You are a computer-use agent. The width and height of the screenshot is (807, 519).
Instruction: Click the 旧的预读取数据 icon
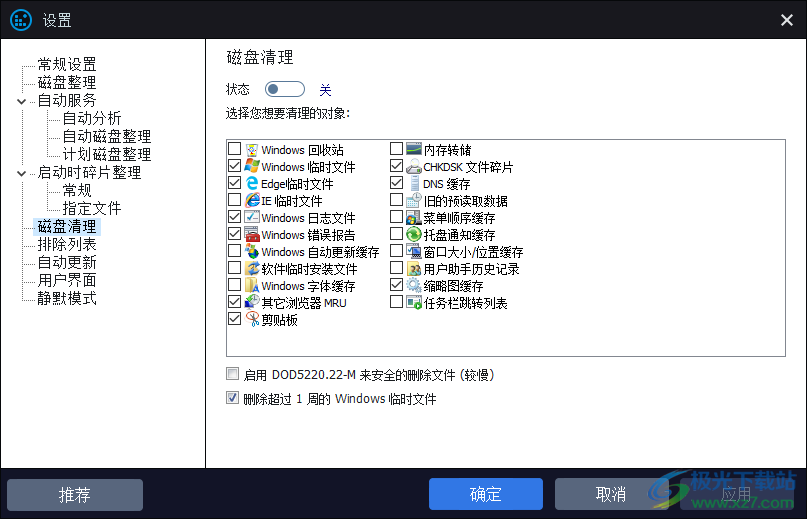(x=414, y=200)
